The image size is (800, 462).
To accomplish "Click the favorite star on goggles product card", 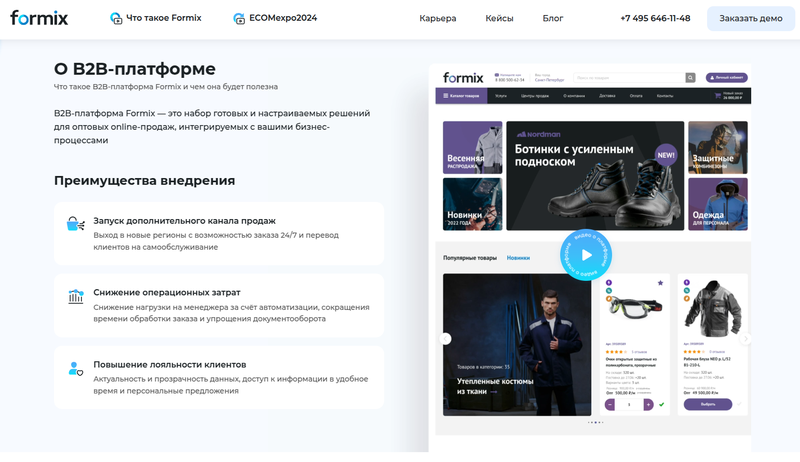I will pos(660,283).
